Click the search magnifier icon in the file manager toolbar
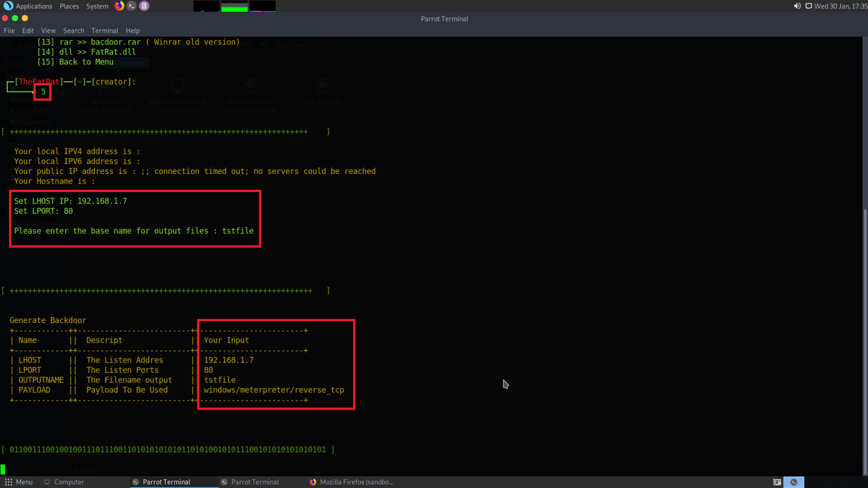868x488 pixels. (339, 44)
